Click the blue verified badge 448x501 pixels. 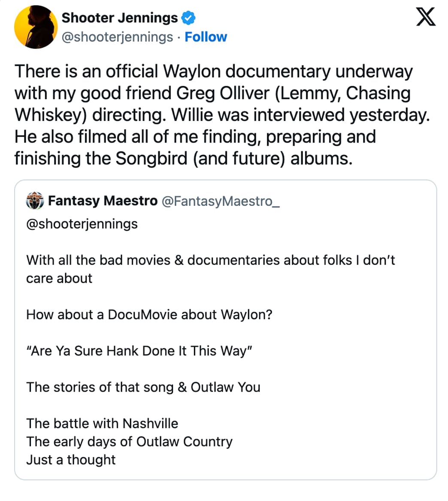click(189, 18)
